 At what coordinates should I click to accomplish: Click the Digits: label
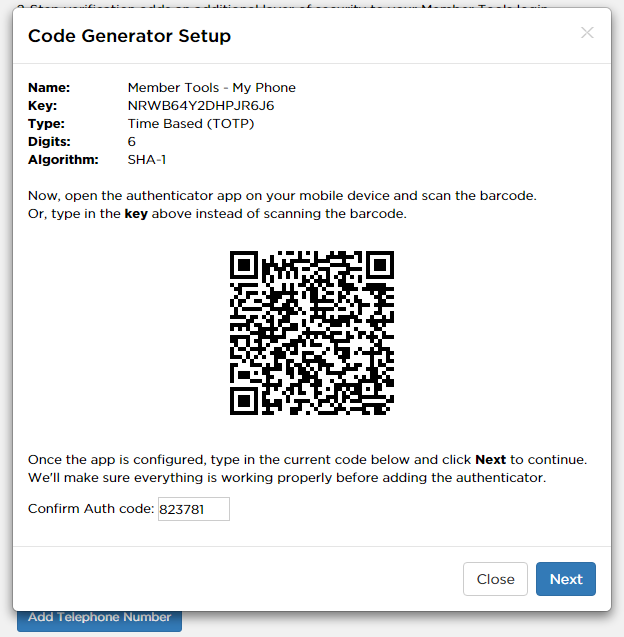(x=49, y=142)
